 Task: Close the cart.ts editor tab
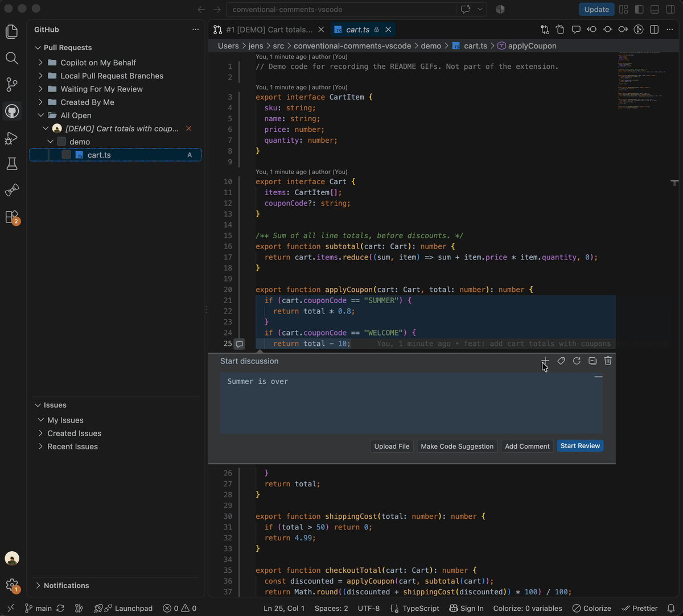pos(388,30)
